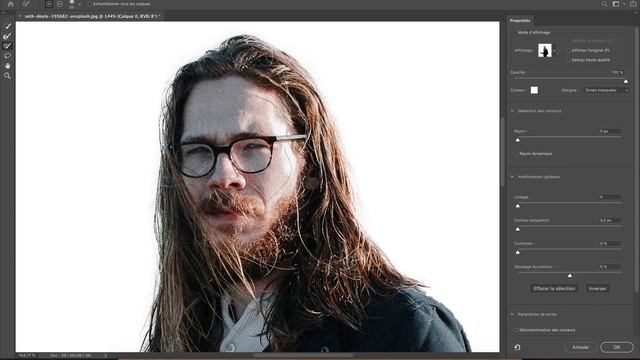
Task: Toggle Aperçu haute qualité checkbox
Action: click(x=569, y=60)
